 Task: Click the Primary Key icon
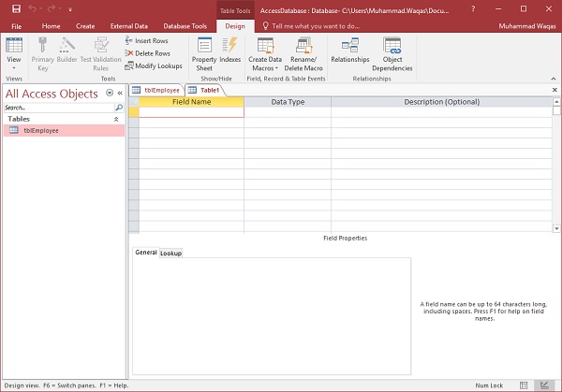tap(42, 51)
